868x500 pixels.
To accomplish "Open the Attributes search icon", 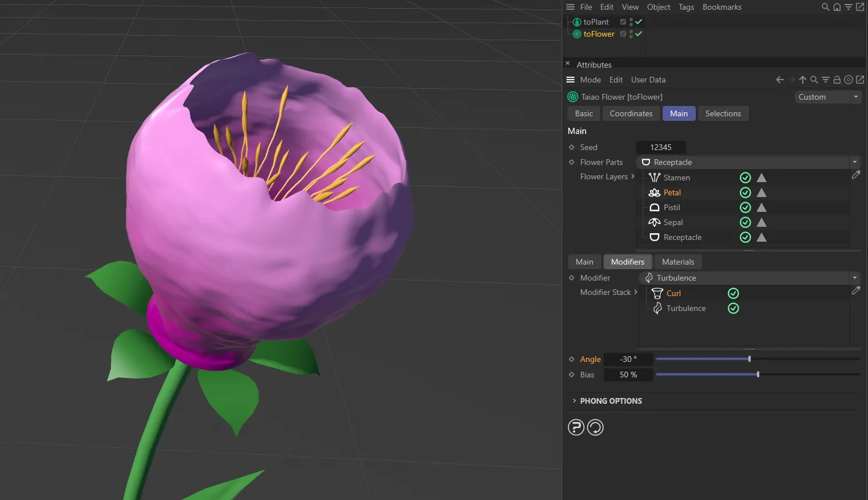I will pos(814,80).
